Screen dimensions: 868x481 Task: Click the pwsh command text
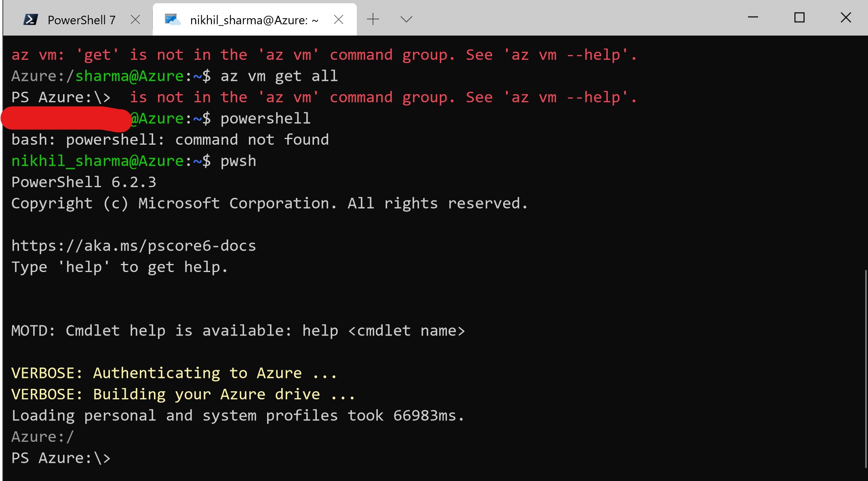click(x=238, y=160)
